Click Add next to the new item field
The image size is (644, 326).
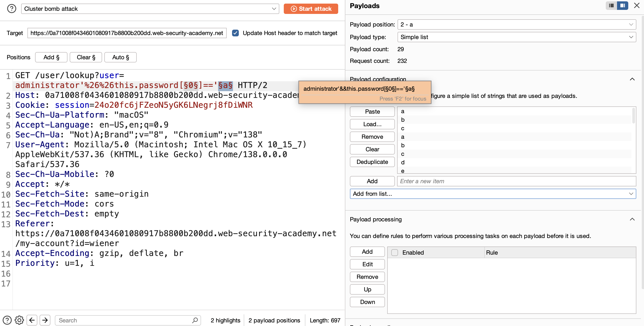coord(372,181)
